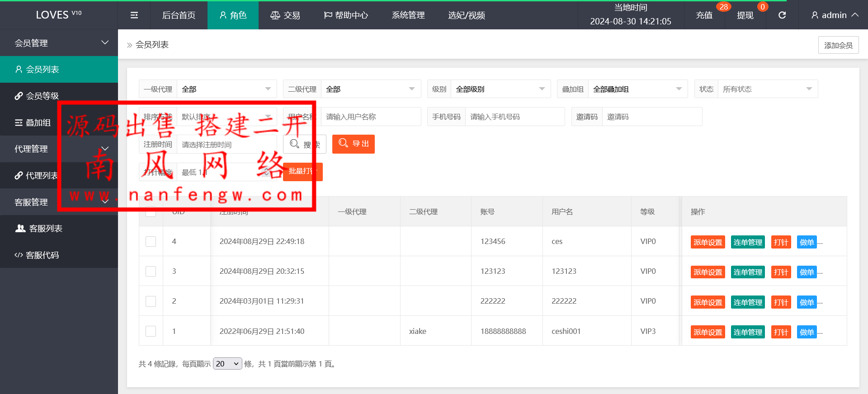Change the per-page records dropdown showing 20
The height and width of the screenshot is (394, 868).
tap(227, 364)
